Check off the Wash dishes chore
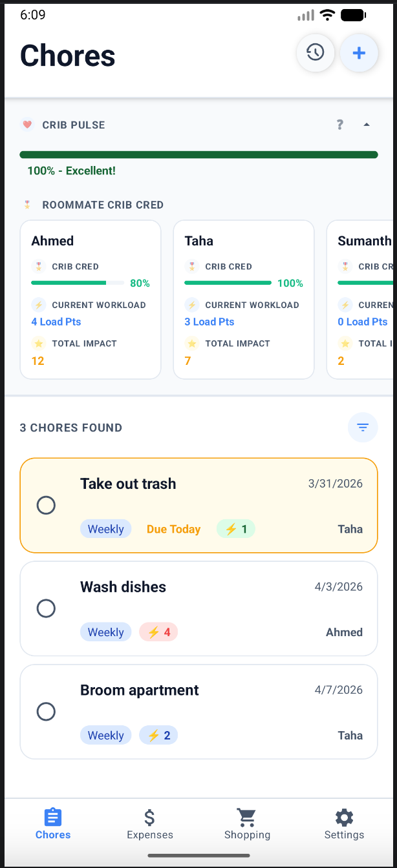397x868 pixels. pyautogui.click(x=46, y=608)
